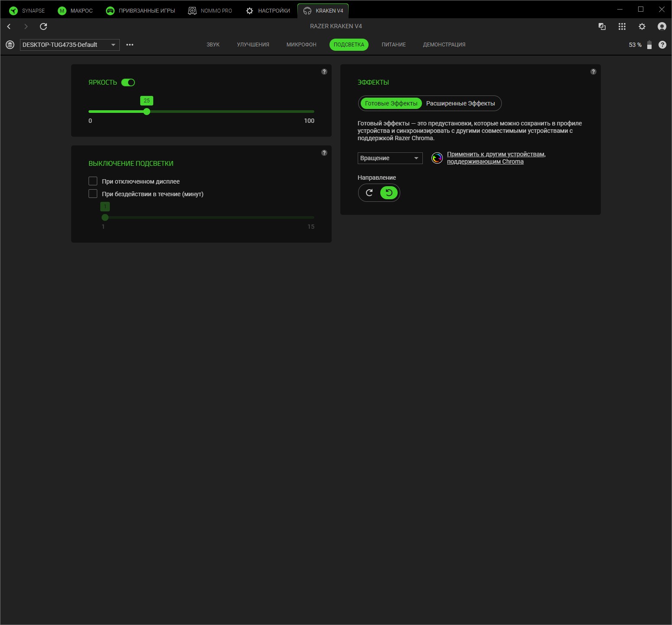Open profile options three-dots menu
Viewport: 672px width, 625px height.
(130, 45)
